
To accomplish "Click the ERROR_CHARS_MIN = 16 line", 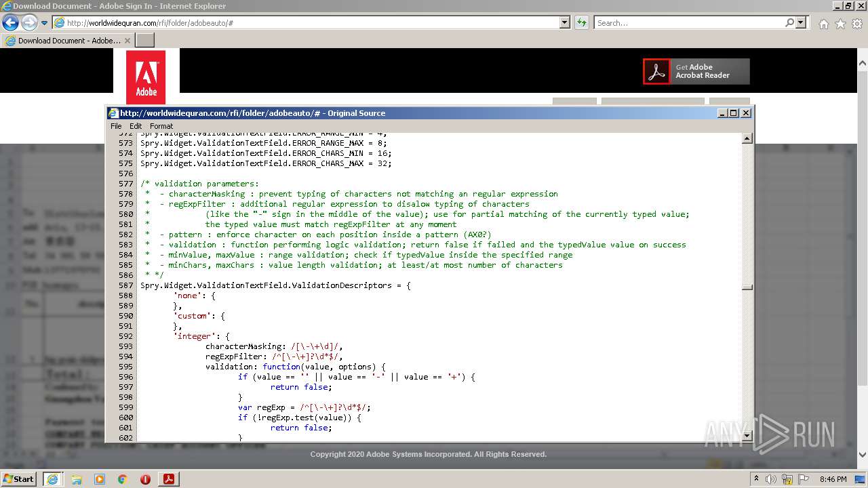I will pyautogui.click(x=266, y=153).
